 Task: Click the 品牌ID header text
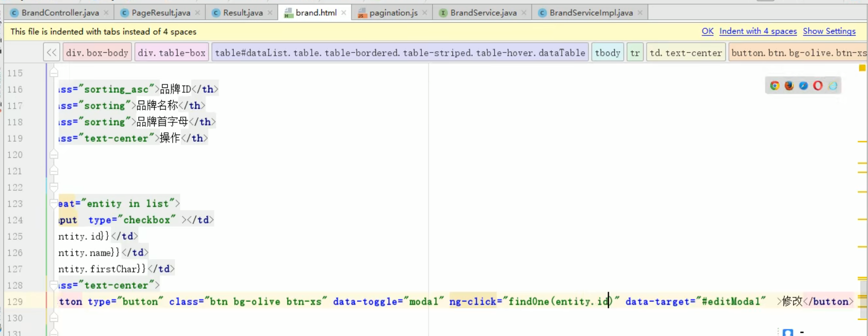pyautogui.click(x=175, y=89)
